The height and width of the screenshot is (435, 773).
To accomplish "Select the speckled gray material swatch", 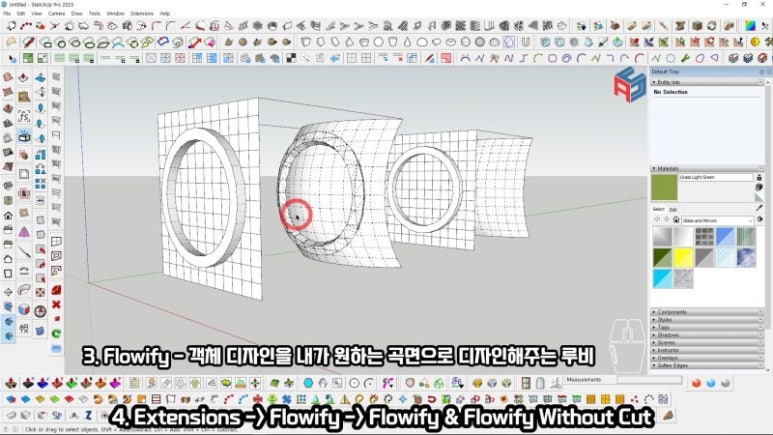I will pos(683,279).
